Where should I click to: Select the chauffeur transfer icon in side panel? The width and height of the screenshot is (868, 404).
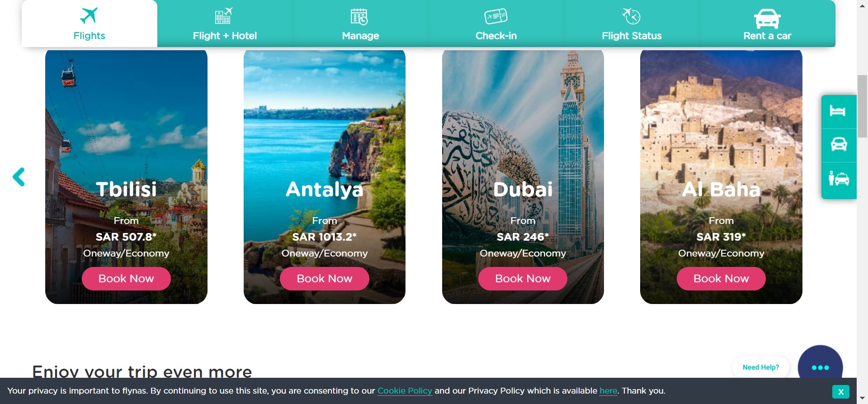point(839,178)
